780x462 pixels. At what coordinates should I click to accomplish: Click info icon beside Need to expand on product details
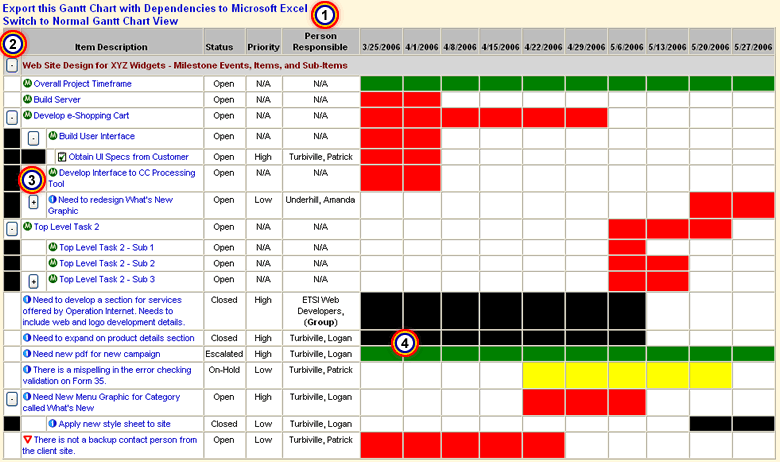27,338
